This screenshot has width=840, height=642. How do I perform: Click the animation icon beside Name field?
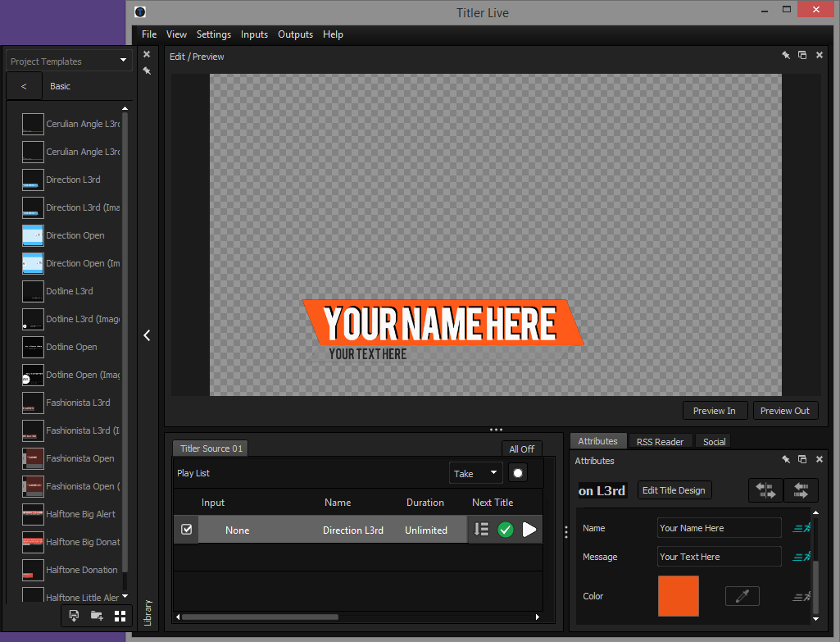pyautogui.click(x=801, y=528)
